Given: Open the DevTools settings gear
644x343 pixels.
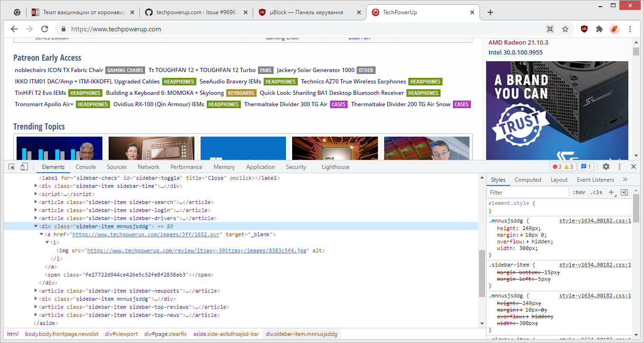Looking at the screenshot, I should [x=606, y=167].
